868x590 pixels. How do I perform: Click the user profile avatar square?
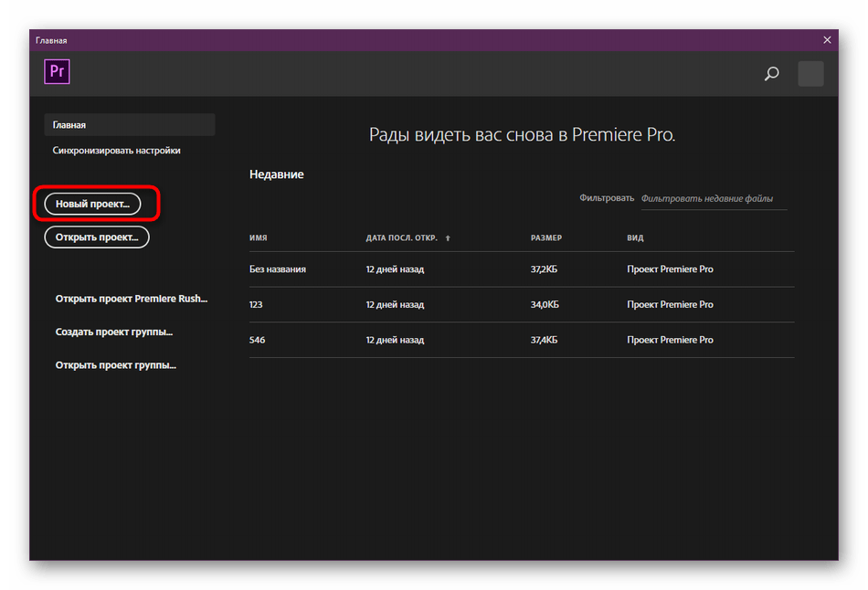(810, 74)
